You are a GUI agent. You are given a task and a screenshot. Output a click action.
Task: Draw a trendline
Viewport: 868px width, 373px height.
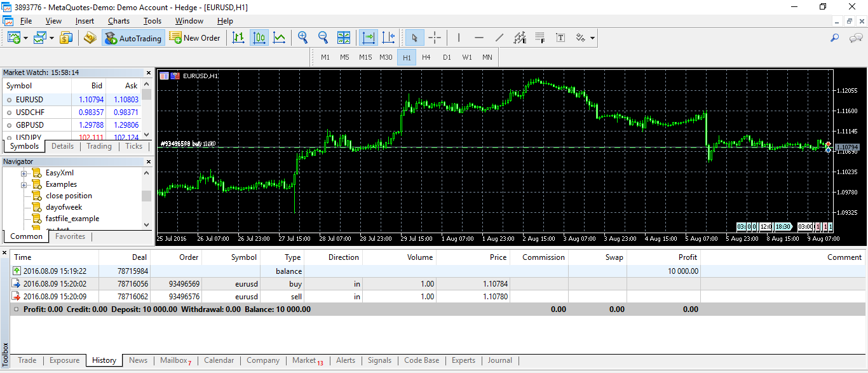click(499, 38)
